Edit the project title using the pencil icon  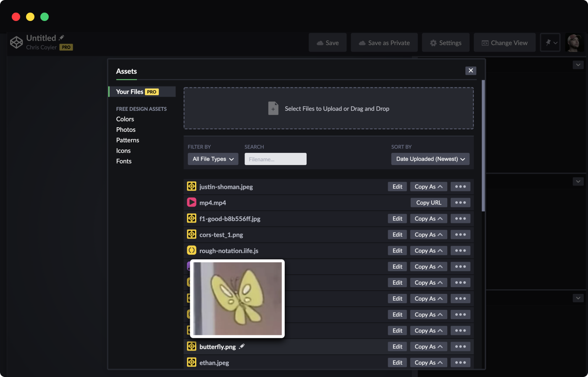coord(61,37)
